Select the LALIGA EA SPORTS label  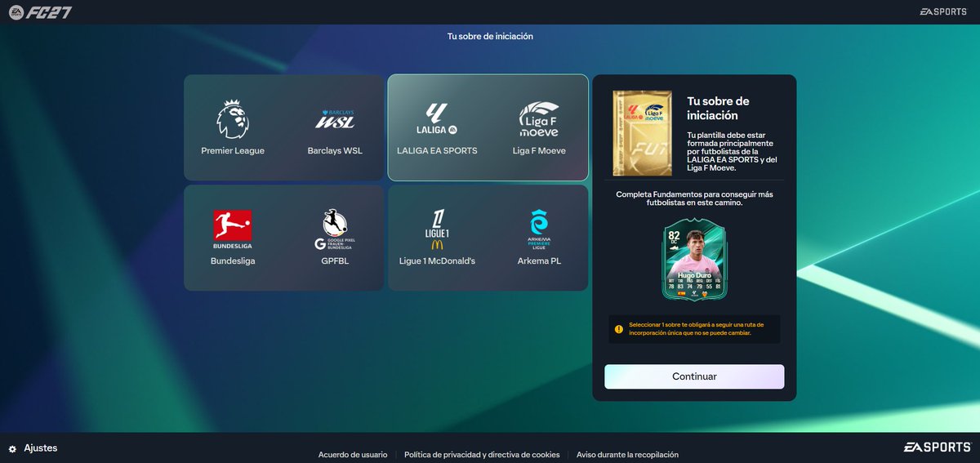(437, 151)
